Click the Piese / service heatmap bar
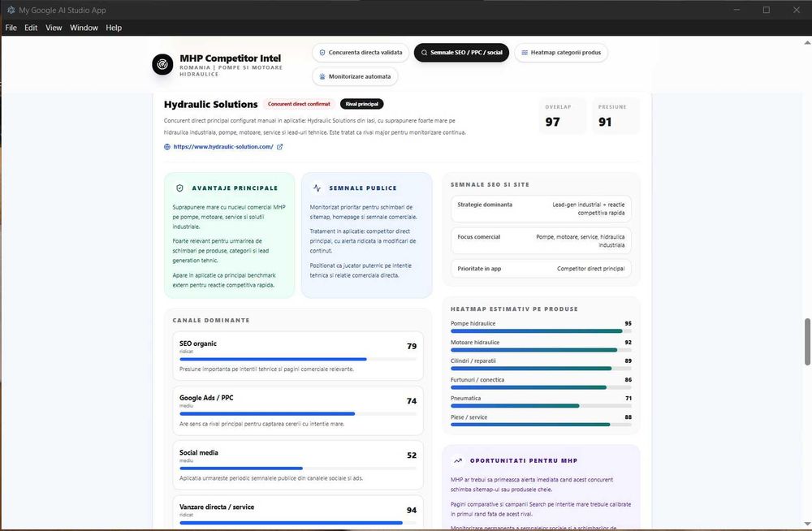Screen dimensions: 812x531 541,425
